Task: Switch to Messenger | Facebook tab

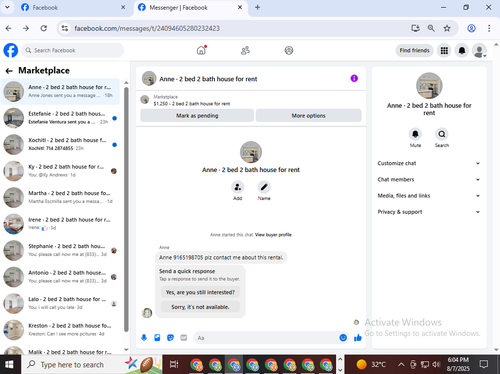Action: tap(190, 7)
